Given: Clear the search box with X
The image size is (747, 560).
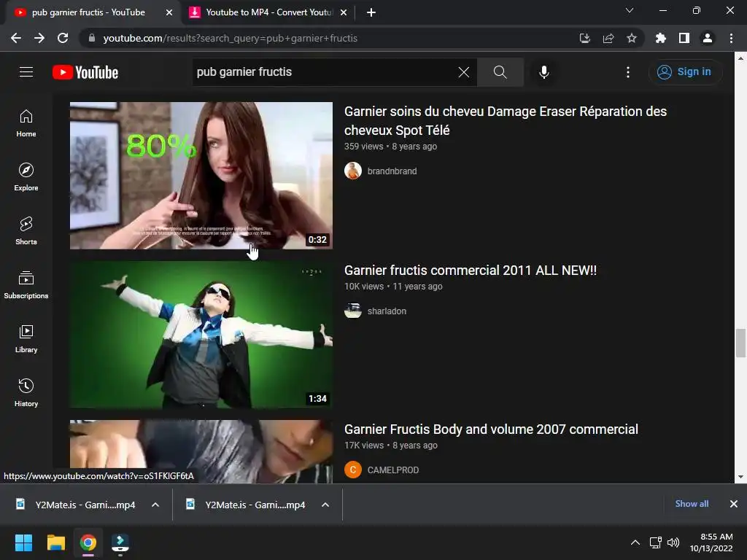Looking at the screenshot, I should [x=463, y=72].
